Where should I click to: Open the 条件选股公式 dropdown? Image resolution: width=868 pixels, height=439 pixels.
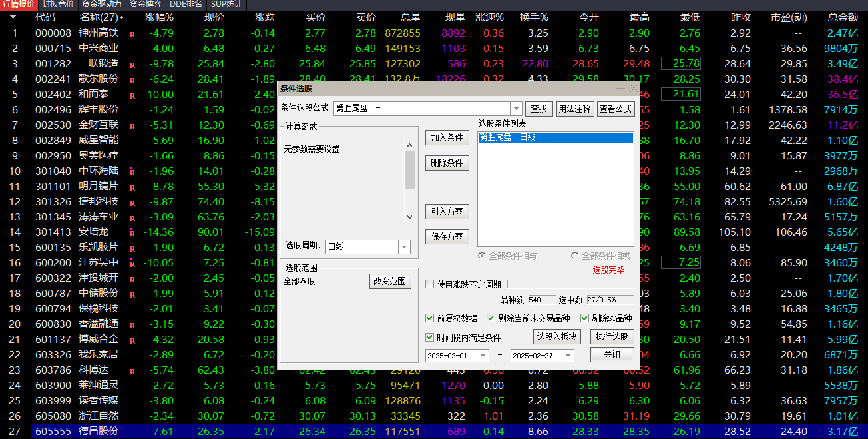[517, 108]
